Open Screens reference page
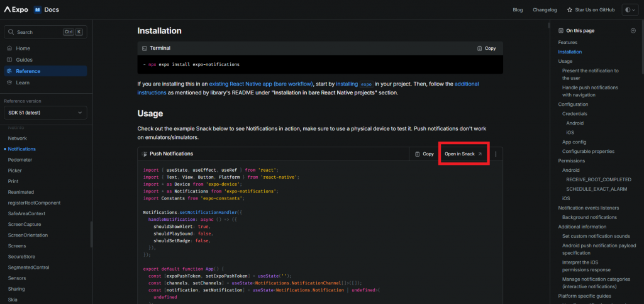The height and width of the screenshot is (304, 644). [17, 245]
